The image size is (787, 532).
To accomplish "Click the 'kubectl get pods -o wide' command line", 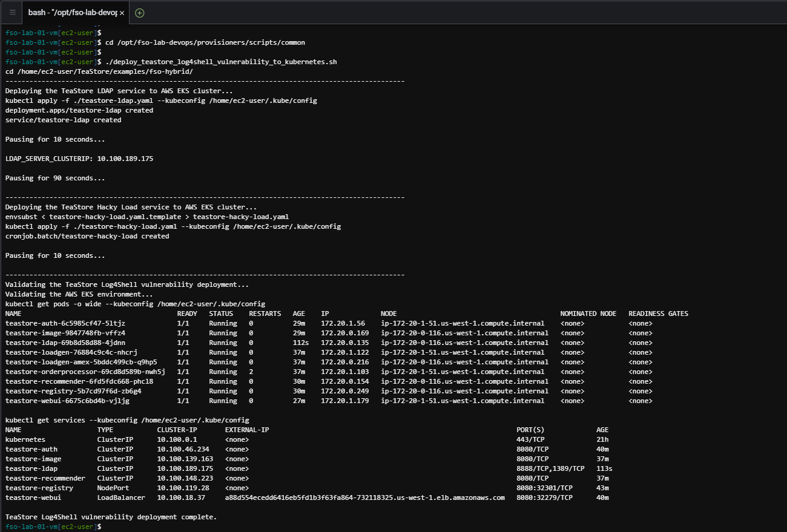I will (135, 304).
